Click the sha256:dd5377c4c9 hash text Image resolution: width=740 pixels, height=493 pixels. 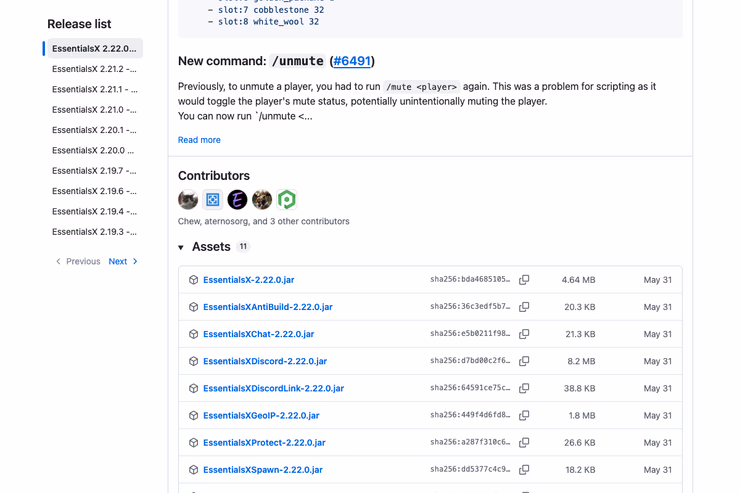point(470,469)
